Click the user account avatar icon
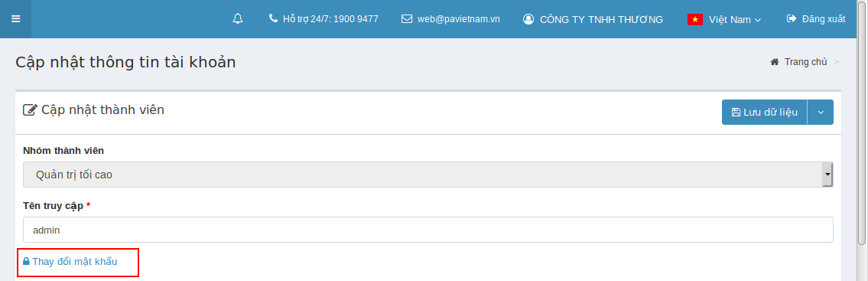 pyautogui.click(x=528, y=19)
